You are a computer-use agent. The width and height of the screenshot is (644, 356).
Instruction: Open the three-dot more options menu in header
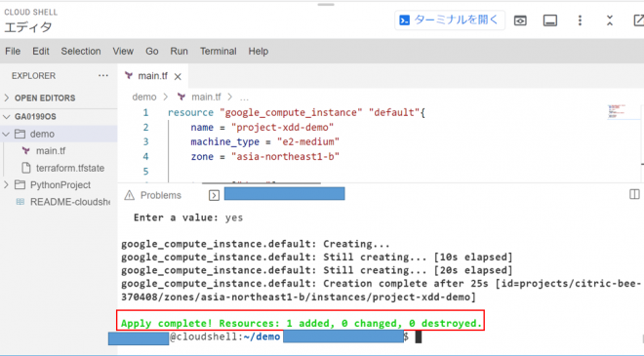coord(580,20)
